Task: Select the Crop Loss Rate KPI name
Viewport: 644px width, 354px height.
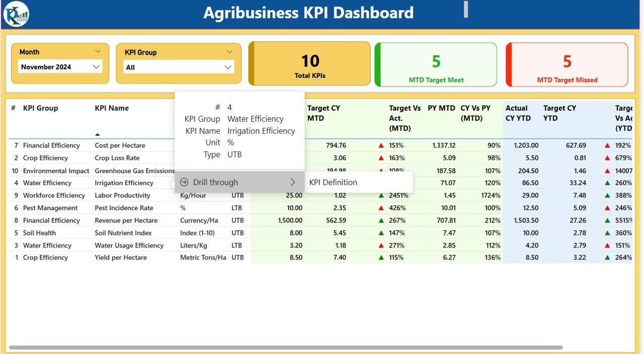Action: tap(117, 158)
